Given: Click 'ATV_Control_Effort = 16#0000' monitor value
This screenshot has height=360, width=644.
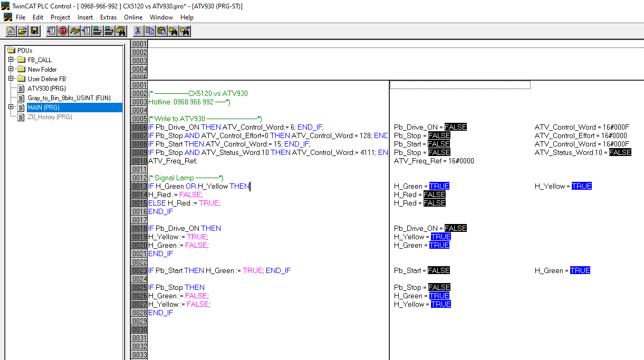Looking at the screenshot, I should click(x=582, y=135).
